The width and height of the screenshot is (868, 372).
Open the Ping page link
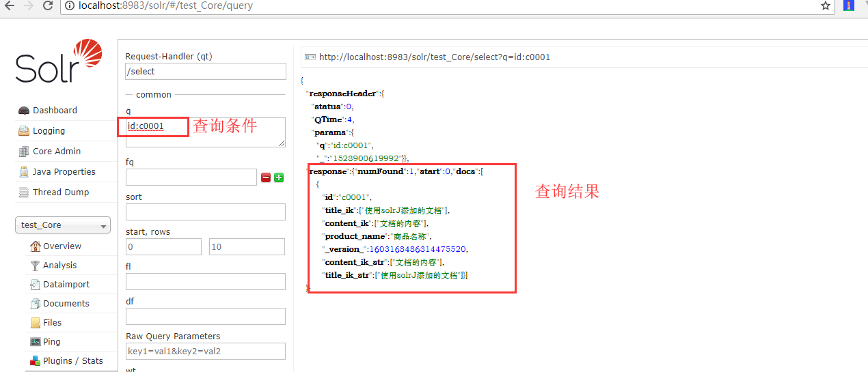pos(51,341)
